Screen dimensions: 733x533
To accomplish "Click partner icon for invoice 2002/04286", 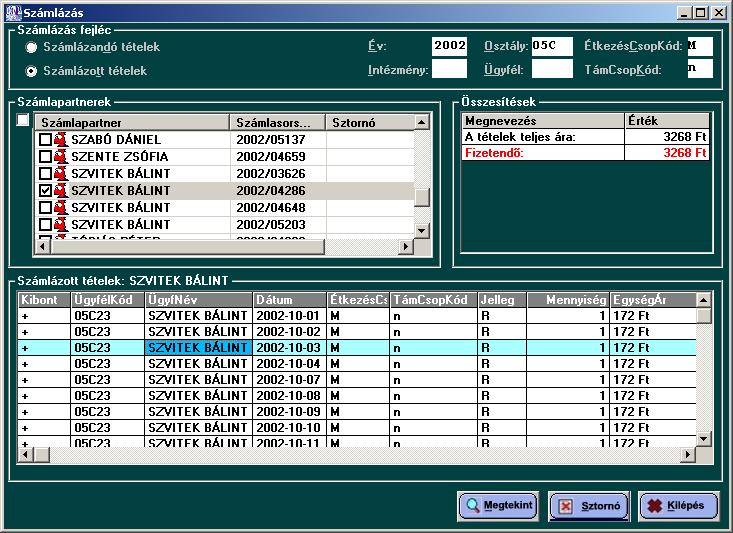I will 61,191.
